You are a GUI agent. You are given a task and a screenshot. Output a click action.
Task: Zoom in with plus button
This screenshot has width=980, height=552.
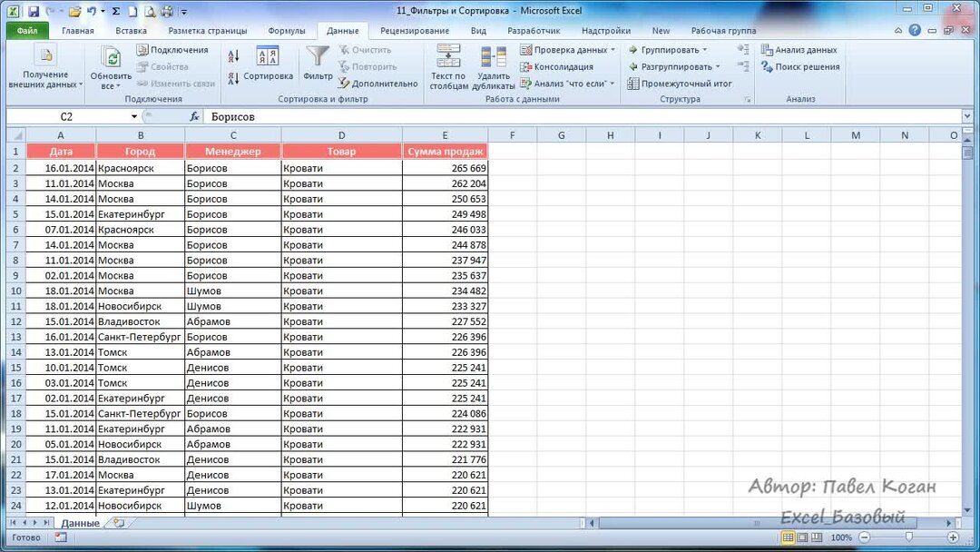coord(953,537)
